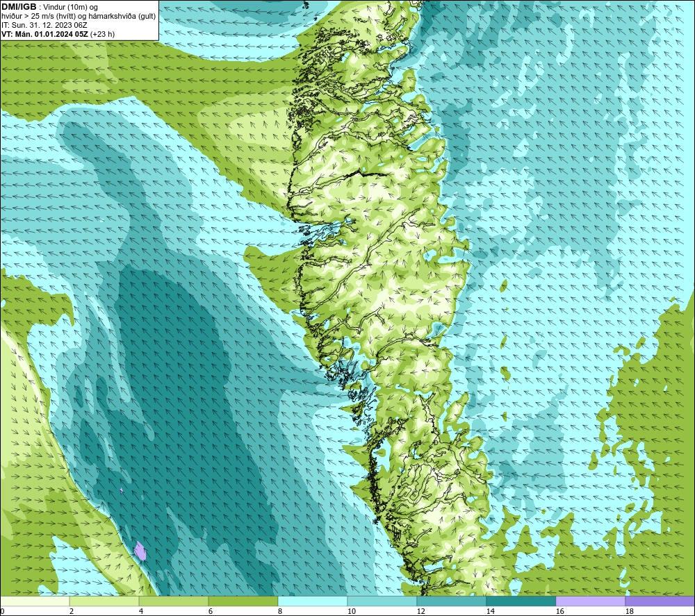Viewport: 695px width, 616px height.
Task: Click the light teal 10–12 m/s legend swatch
Action: tap(382, 601)
